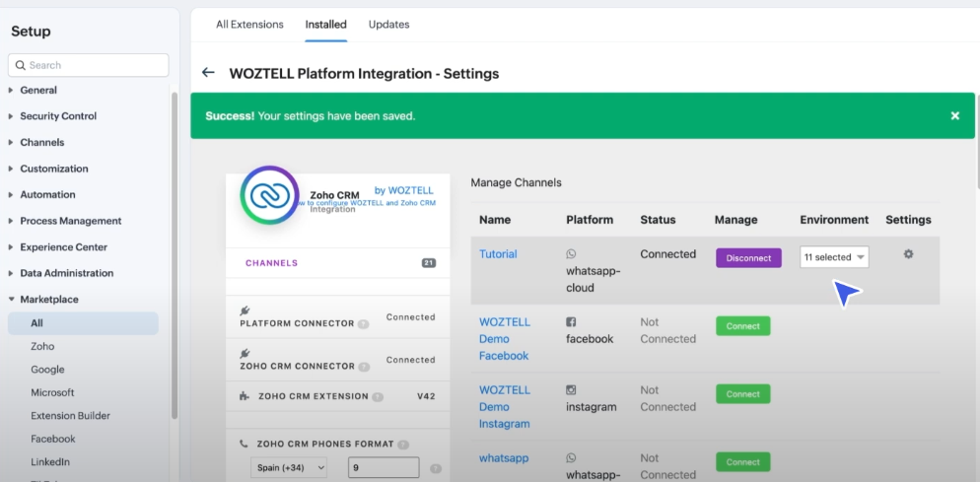Click the plug icon above Zoho CRM Connector
The image size is (980, 482).
pos(245,353)
